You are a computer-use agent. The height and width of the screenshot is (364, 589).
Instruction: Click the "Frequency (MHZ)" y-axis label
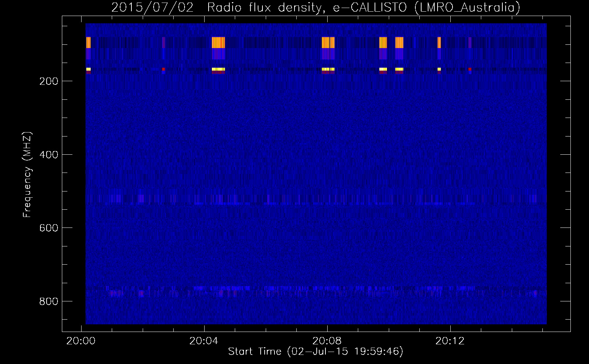tap(27, 175)
